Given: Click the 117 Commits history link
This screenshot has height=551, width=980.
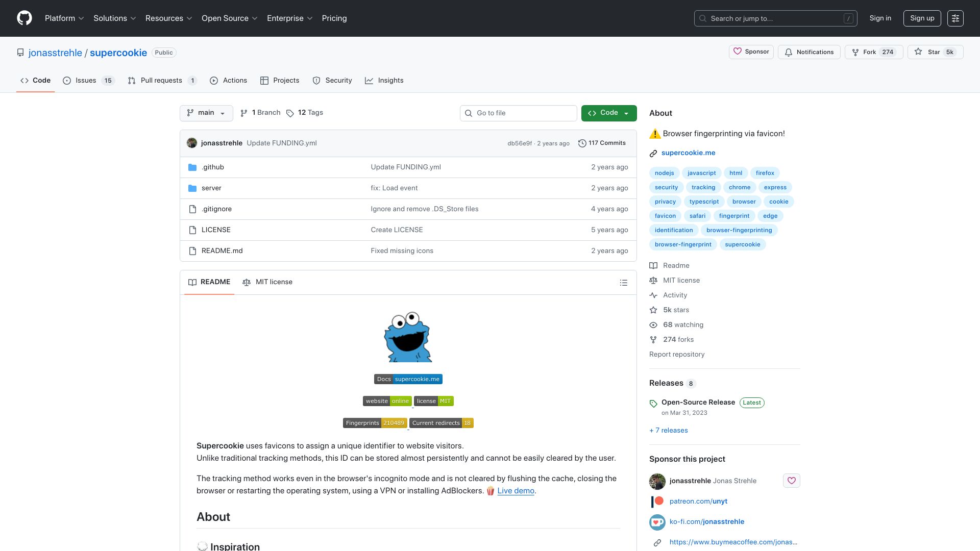Looking at the screenshot, I should pos(602,143).
